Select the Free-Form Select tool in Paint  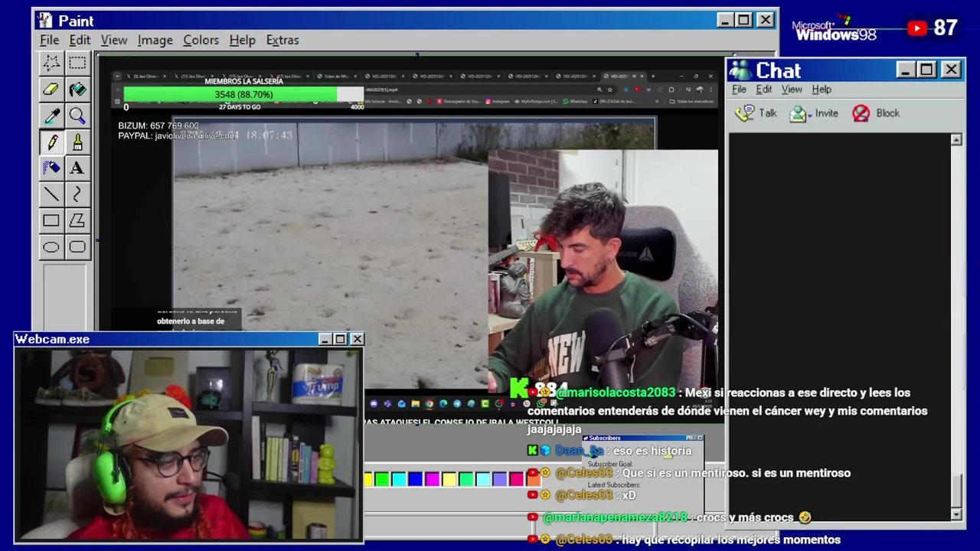coord(51,64)
